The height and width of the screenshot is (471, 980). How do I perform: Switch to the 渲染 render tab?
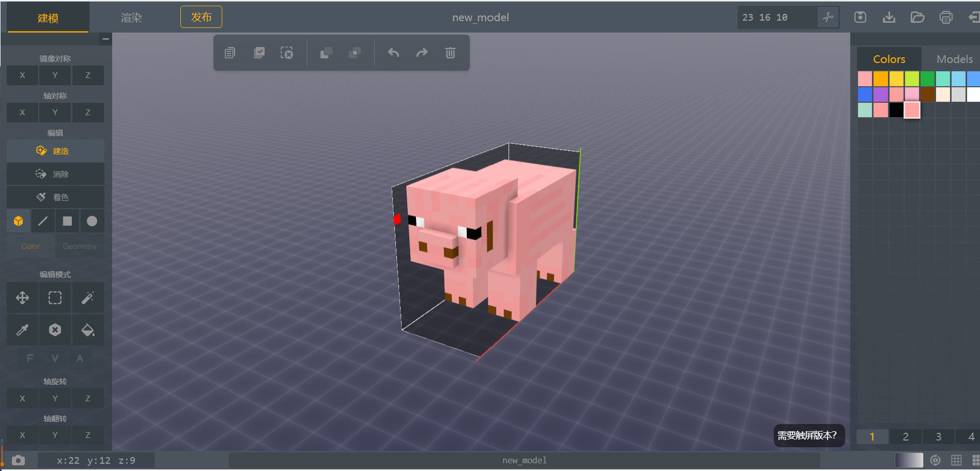tap(131, 18)
